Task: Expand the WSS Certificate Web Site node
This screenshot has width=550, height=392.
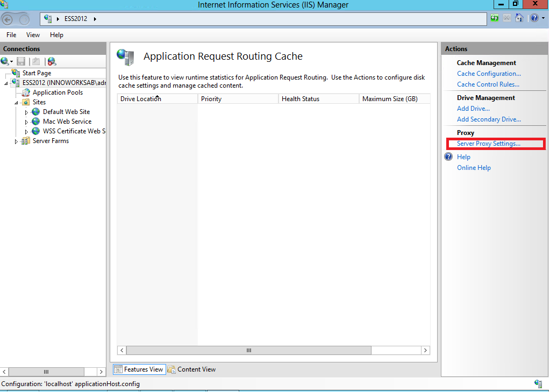Action: pyautogui.click(x=26, y=132)
